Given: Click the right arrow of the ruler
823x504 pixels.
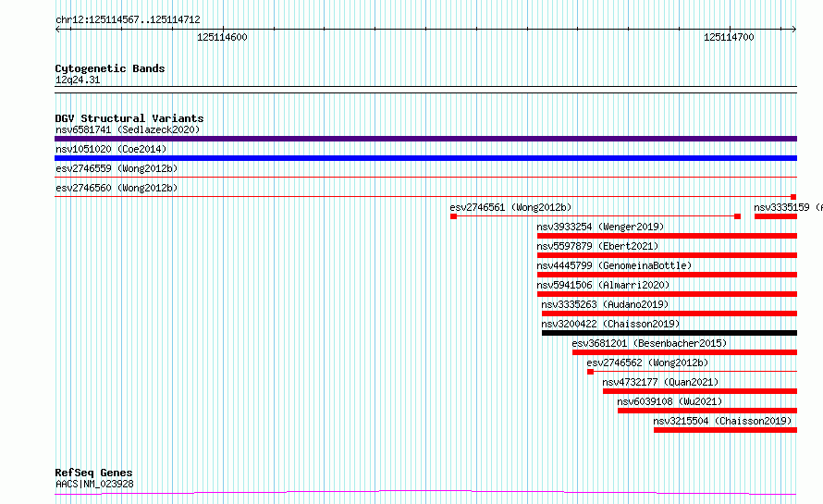Looking at the screenshot, I should pos(794,29).
